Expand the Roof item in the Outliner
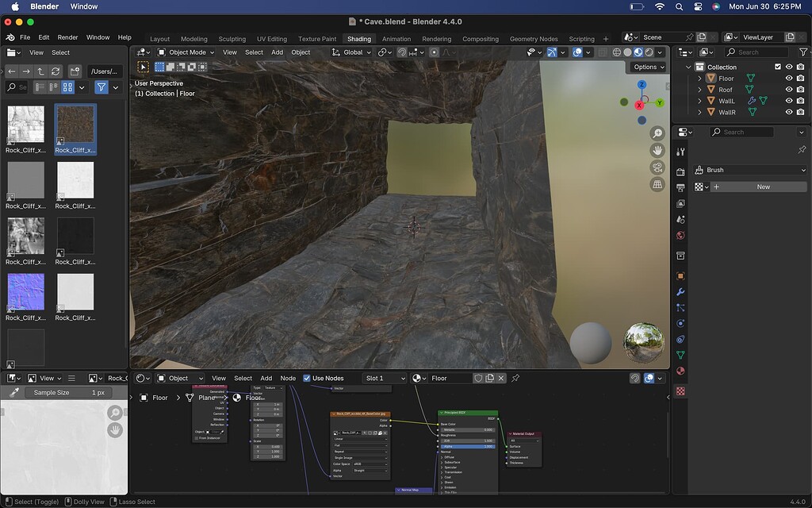 click(x=699, y=90)
